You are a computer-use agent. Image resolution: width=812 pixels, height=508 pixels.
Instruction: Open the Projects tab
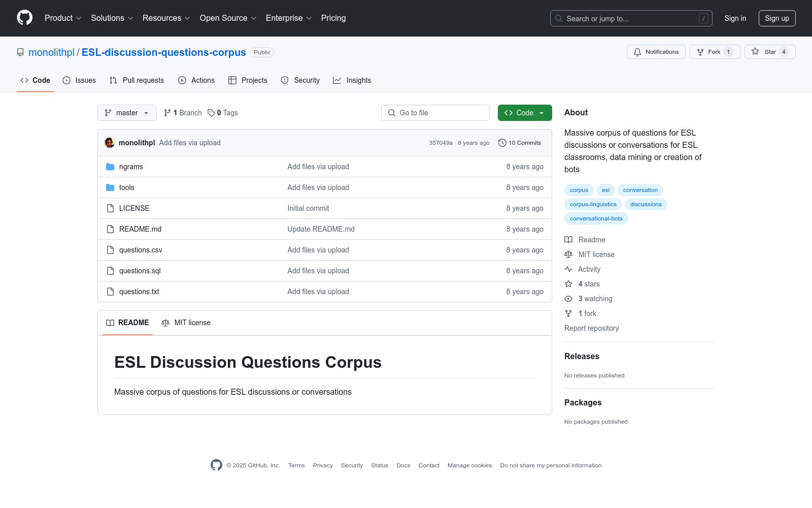point(248,80)
